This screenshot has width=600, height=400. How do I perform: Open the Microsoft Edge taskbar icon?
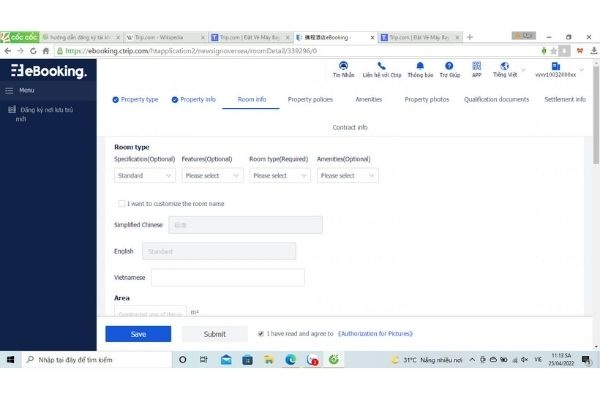pos(290,359)
